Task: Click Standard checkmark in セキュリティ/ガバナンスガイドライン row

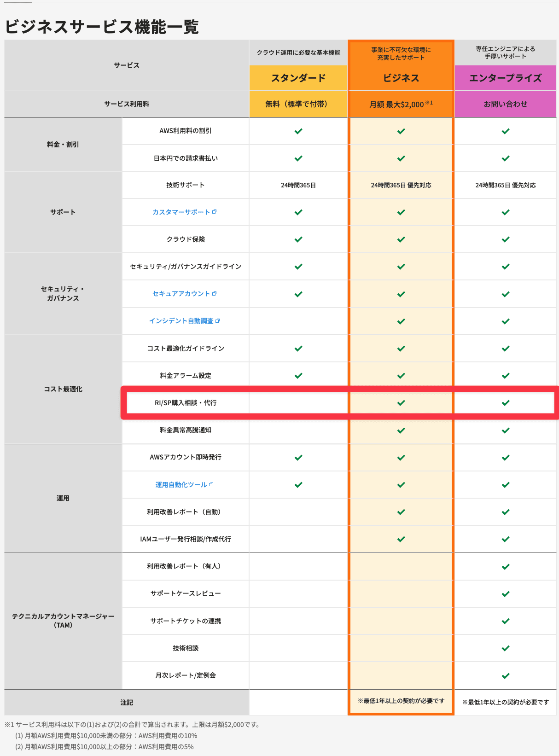Action: (x=298, y=267)
